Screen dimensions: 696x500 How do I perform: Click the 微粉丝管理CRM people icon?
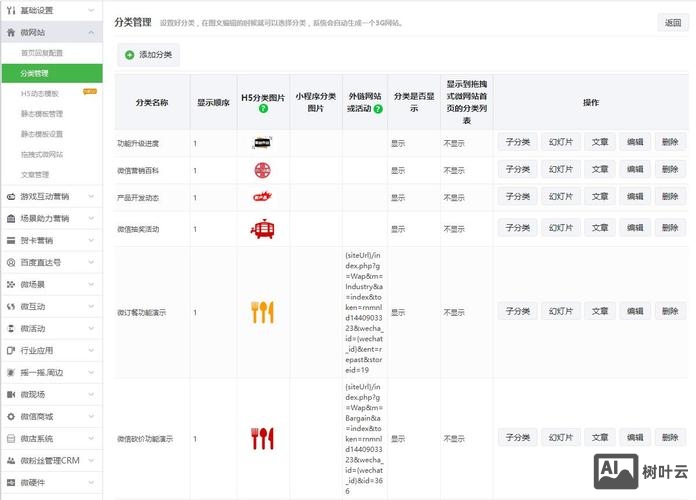11,460
